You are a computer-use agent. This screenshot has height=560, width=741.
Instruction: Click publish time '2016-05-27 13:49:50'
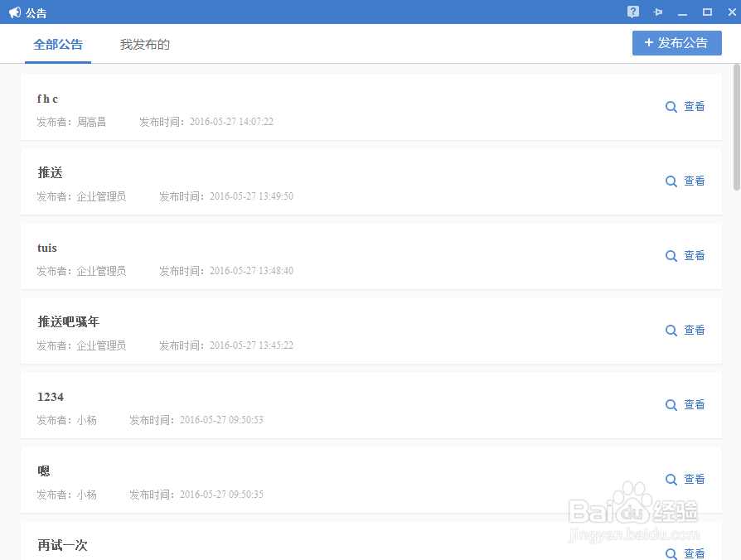point(251,196)
